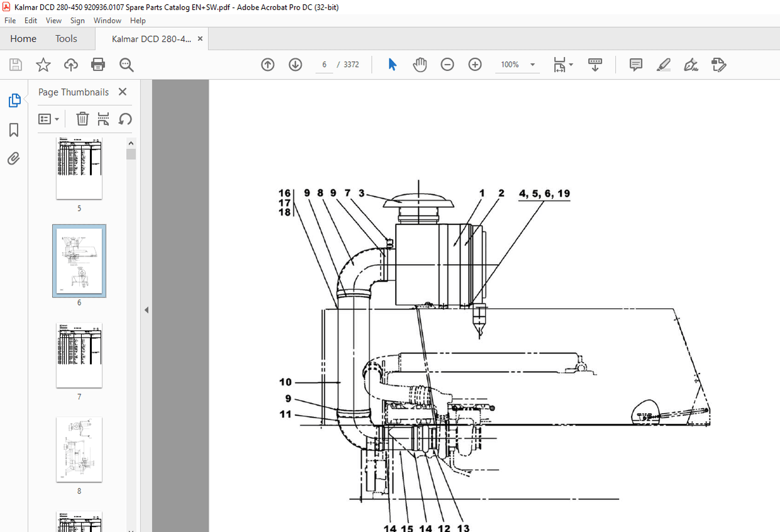Click the Bookmarks panel icon
This screenshot has width=780, height=532.
(x=14, y=130)
